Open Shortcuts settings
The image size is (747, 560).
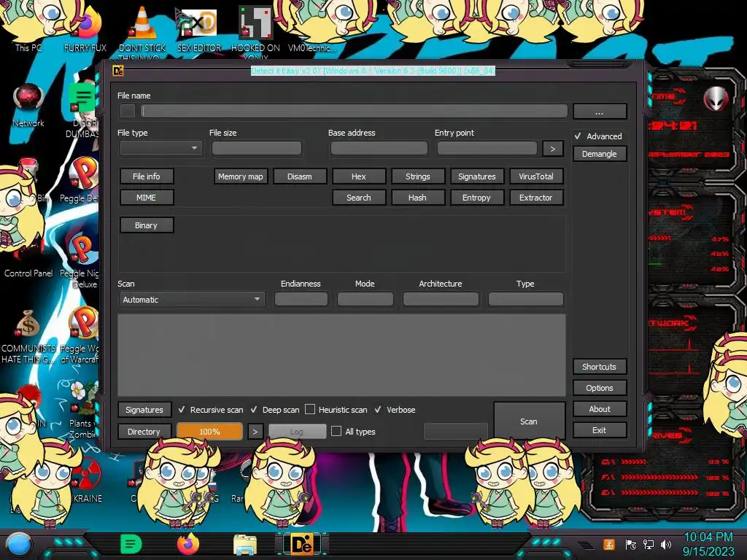(600, 367)
